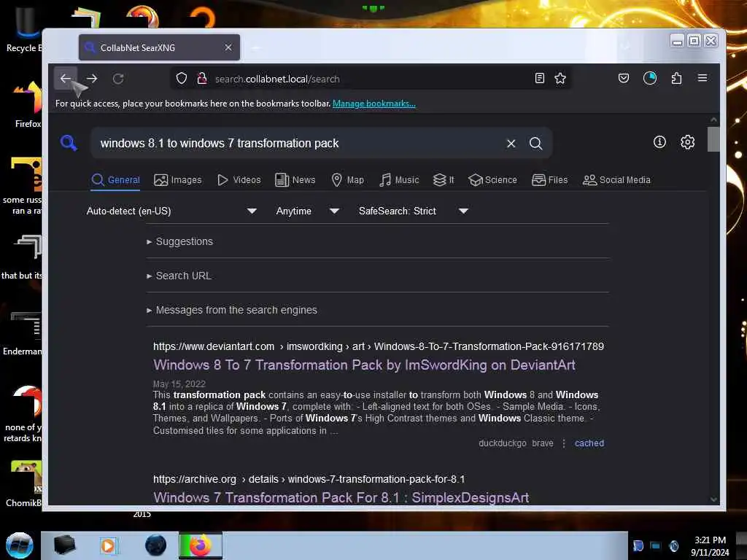The height and width of the screenshot is (560, 747).
Task: Toggle reader view icon in the address bar
Action: [540, 78]
